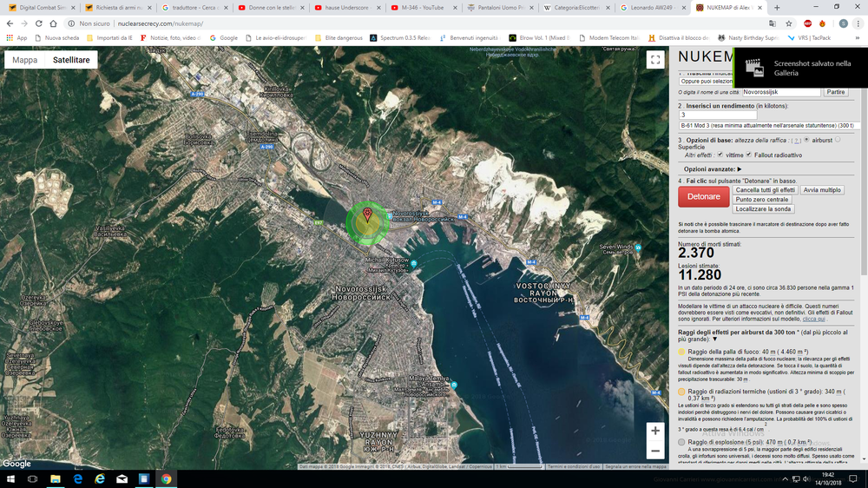Open Importati da IE bookmark folder
Viewport: 868px width, 488px height.
[109, 37]
